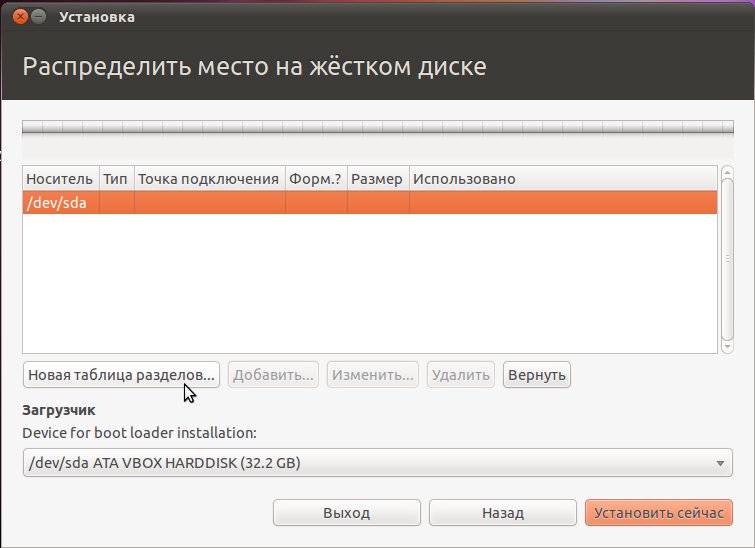Click the New partition table button

[x=121, y=375]
